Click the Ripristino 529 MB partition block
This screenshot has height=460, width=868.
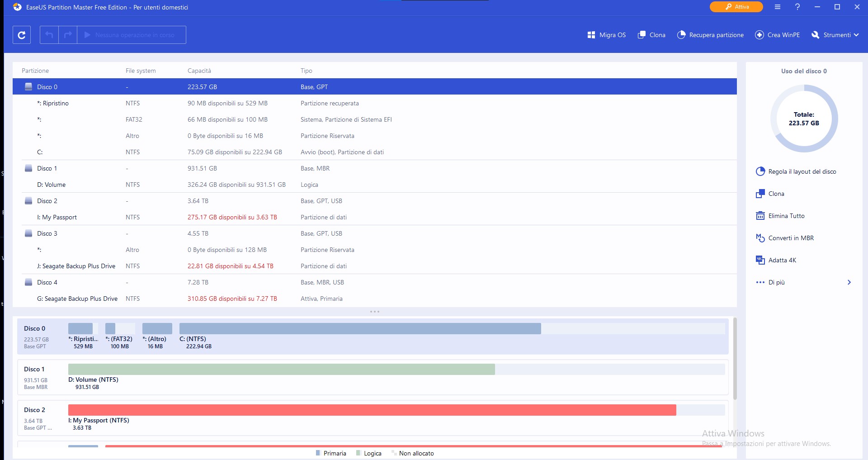pos(83,328)
